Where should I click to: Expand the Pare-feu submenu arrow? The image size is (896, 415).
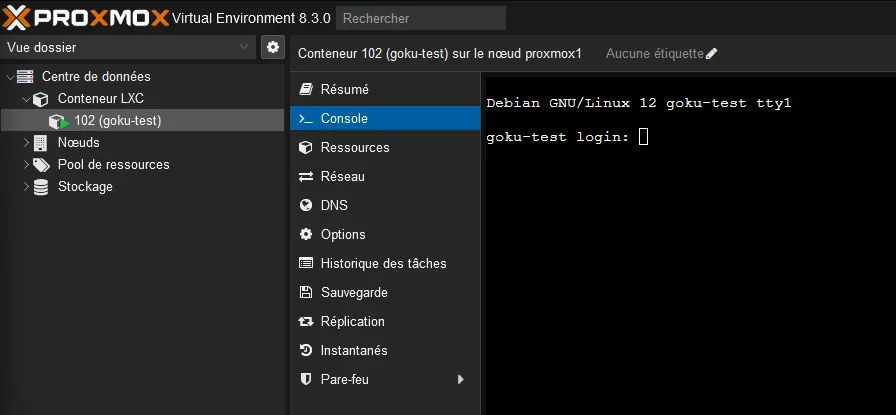point(461,379)
